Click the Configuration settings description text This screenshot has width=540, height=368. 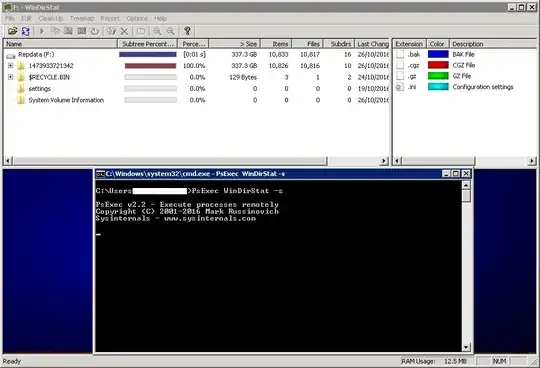(483, 87)
